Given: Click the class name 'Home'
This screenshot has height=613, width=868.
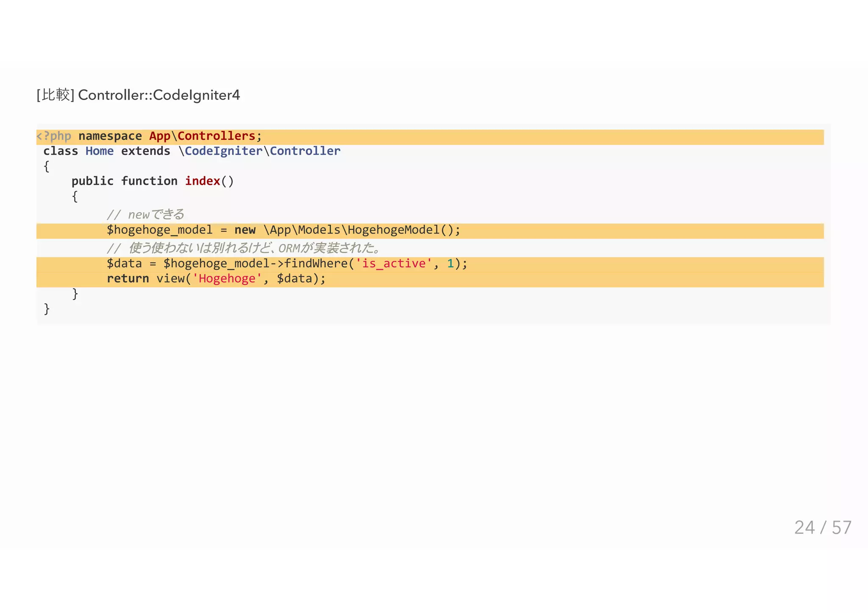Looking at the screenshot, I should 100,151.
